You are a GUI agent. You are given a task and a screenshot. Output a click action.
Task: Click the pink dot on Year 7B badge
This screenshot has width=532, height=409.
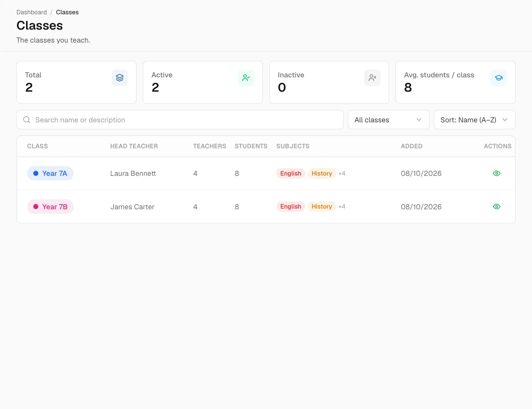click(x=36, y=207)
